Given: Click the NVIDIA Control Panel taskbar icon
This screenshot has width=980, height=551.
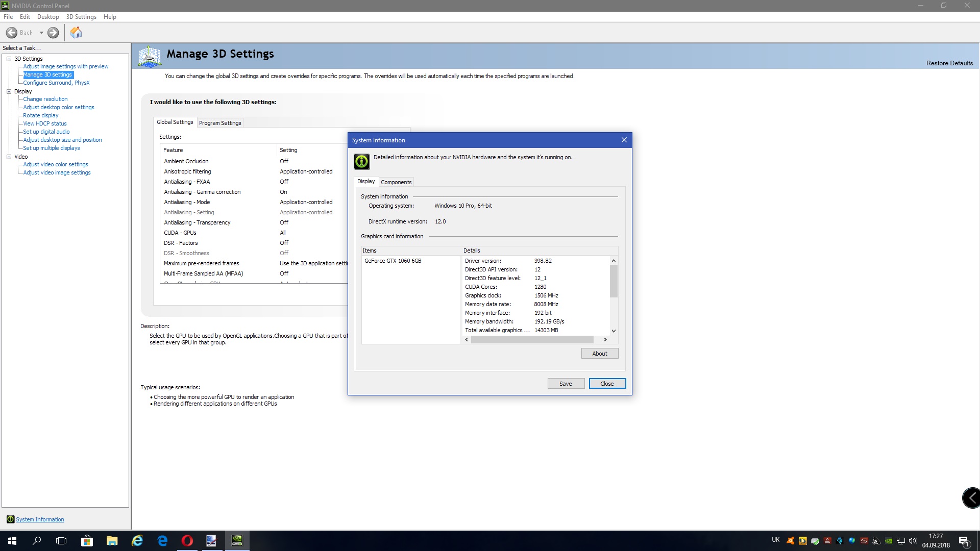Looking at the screenshot, I should pyautogui.click(x=237, y=541).
